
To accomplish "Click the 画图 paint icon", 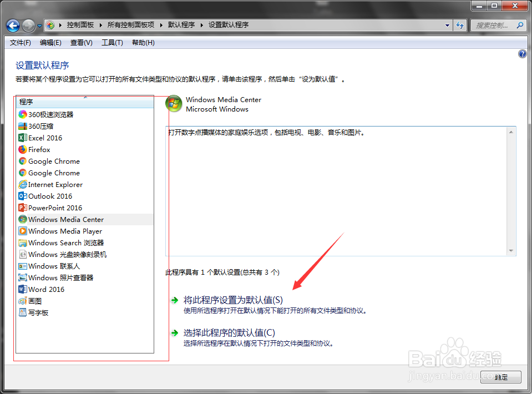I will coord(23,301).
